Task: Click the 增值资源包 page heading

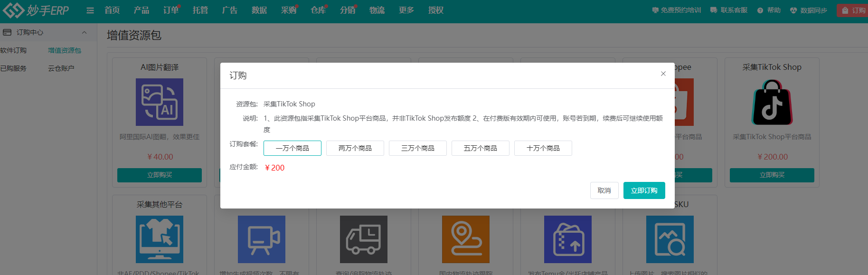Action: [x=134, y=35]
